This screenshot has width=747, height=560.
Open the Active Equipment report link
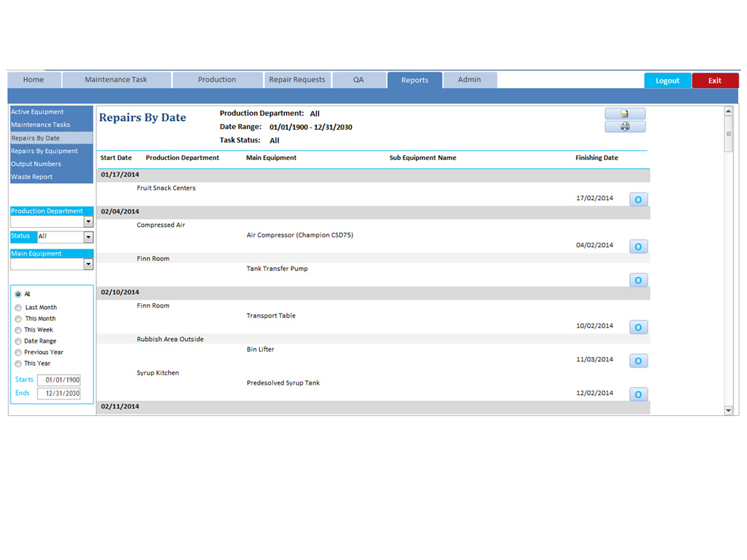[x=52, y=112]
